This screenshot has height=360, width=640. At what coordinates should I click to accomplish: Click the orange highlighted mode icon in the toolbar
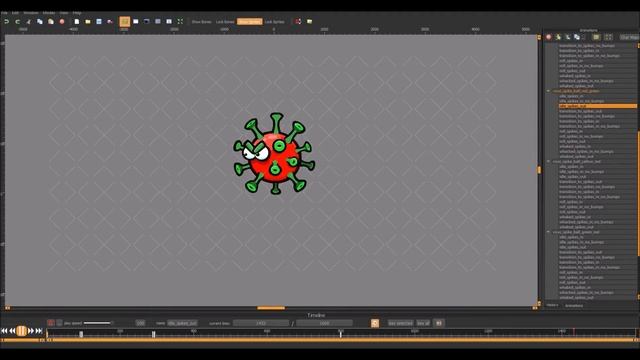(x=125, y=21)
